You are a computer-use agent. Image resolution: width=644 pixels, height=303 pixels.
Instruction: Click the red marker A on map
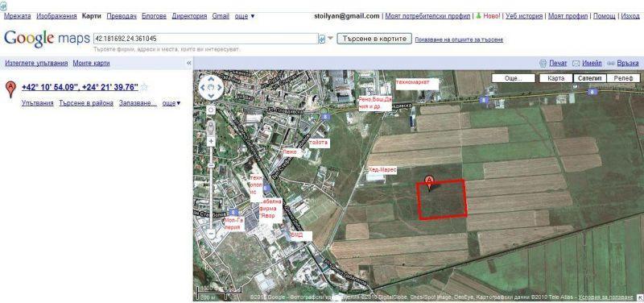429,183
